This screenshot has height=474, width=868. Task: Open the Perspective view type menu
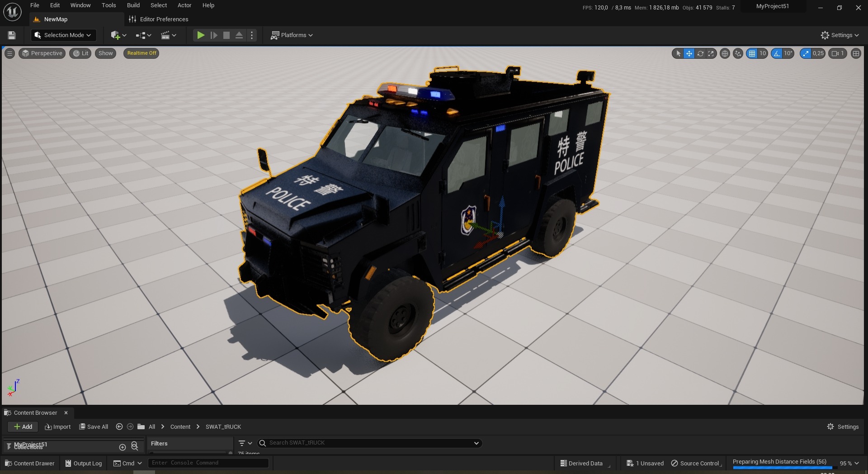[x=42, y=53]
